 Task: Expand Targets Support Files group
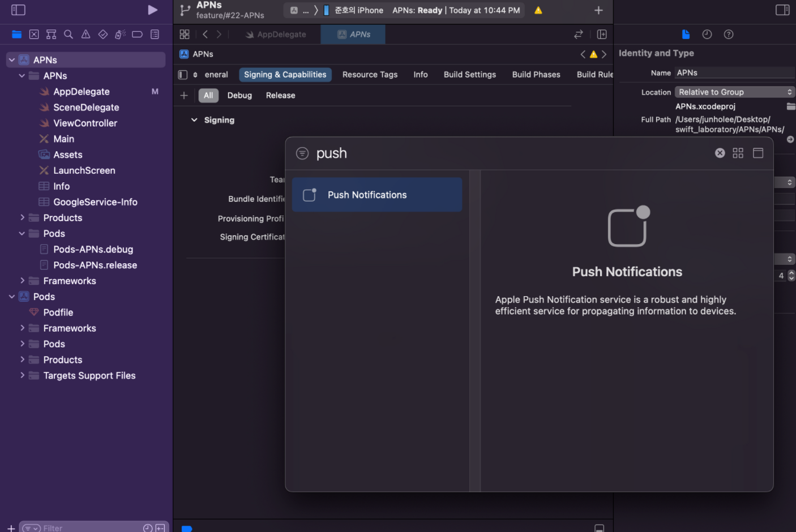22,375
